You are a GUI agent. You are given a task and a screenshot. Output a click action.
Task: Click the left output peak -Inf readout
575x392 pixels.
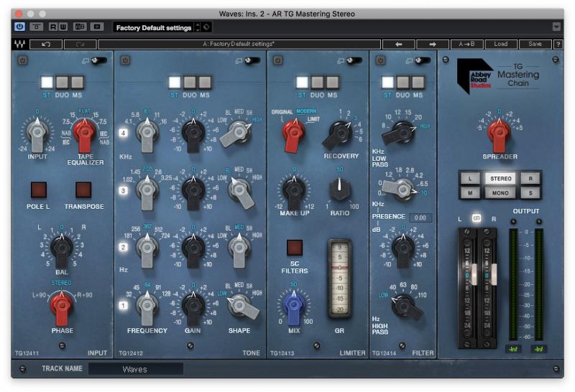coord(513,349)
